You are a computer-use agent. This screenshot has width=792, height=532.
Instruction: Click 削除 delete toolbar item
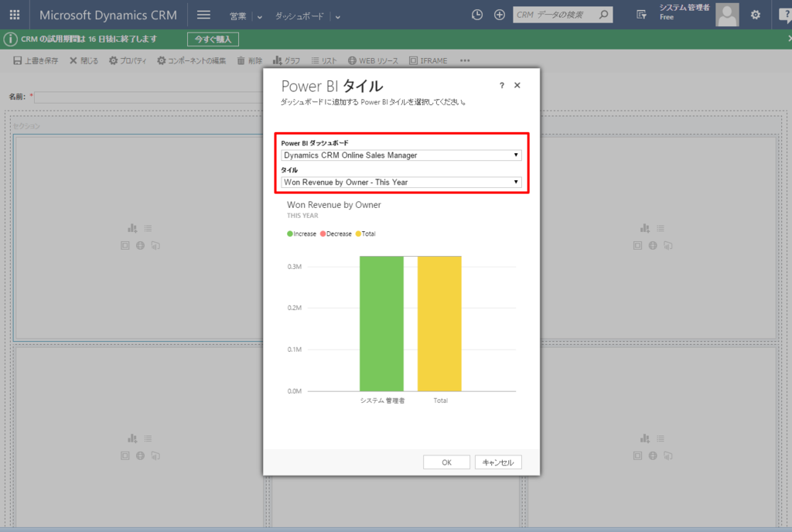[x=250, y=60]
